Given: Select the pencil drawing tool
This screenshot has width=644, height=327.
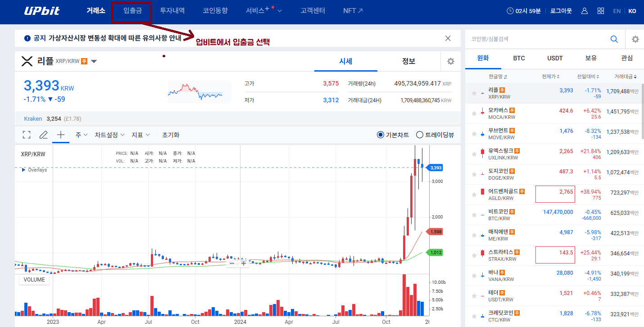Looking at the screenshot, I should (43, 135).
